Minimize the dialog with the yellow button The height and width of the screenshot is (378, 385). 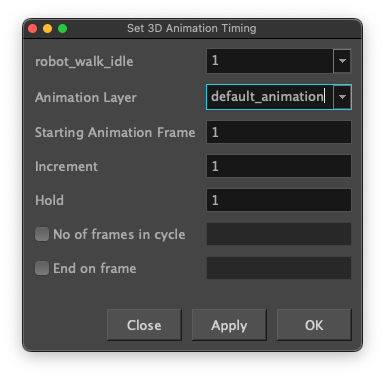click(47, 29)
